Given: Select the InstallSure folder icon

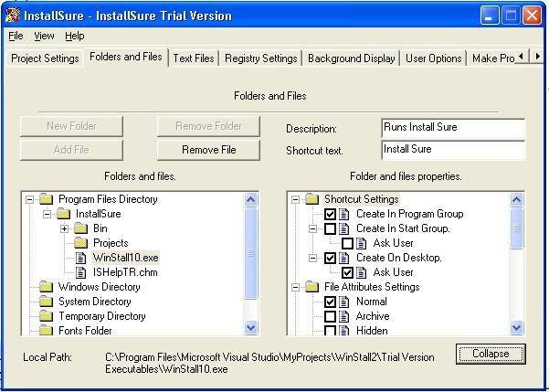Looking at the screenshot, I should coord(63,214).
